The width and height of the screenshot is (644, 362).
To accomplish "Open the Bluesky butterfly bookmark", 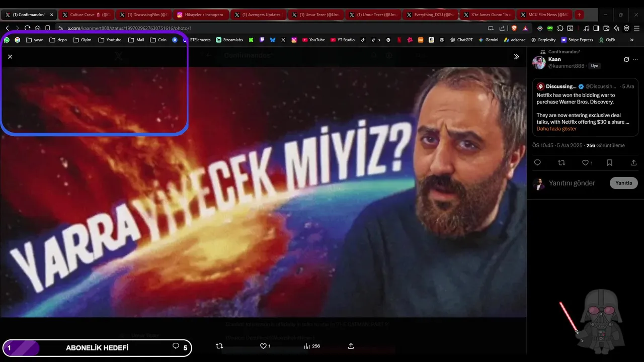I will pos(273,40).
